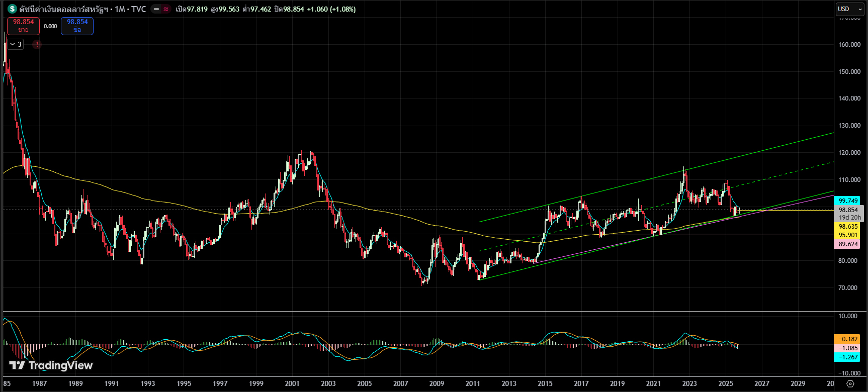Click the red sell button at 98.854
The width and height of the screenshot is (868, 392).
tap(24, 26)
